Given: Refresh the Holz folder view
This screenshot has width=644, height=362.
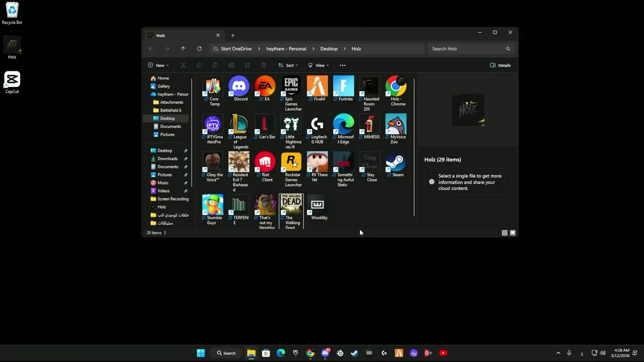Looking at the screenshot, I should [x=199, y=49].
